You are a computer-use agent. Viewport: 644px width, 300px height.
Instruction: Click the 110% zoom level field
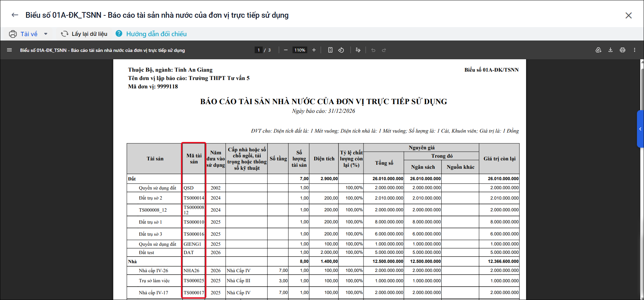pyautogui.click(x=300, y=50)
